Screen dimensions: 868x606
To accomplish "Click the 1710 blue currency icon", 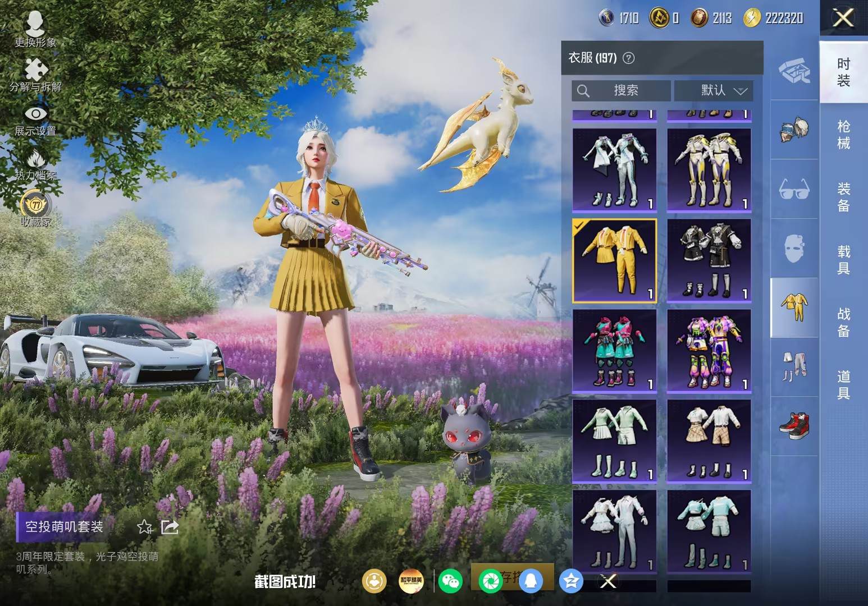I will (x=607, y=18).
